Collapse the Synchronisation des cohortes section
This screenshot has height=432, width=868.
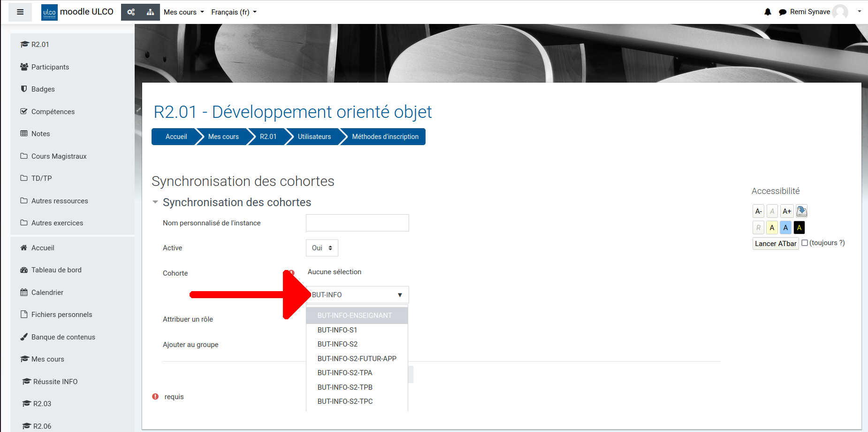(155, 202)
